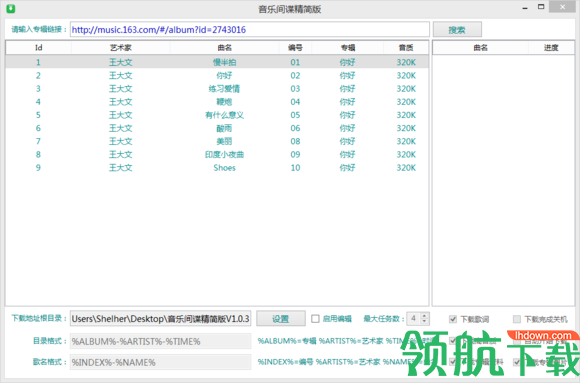Close the 音乐间谍精简版 window

pyautogui.click(x=563, y=7)
